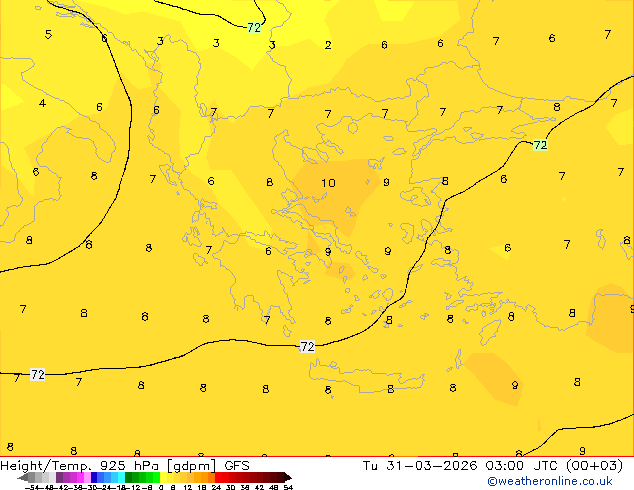Click the 'Height/Temp. 925 hPa [gdpm] GFS' title
This screenshot has width=634, height=490.
click(125, 466)
